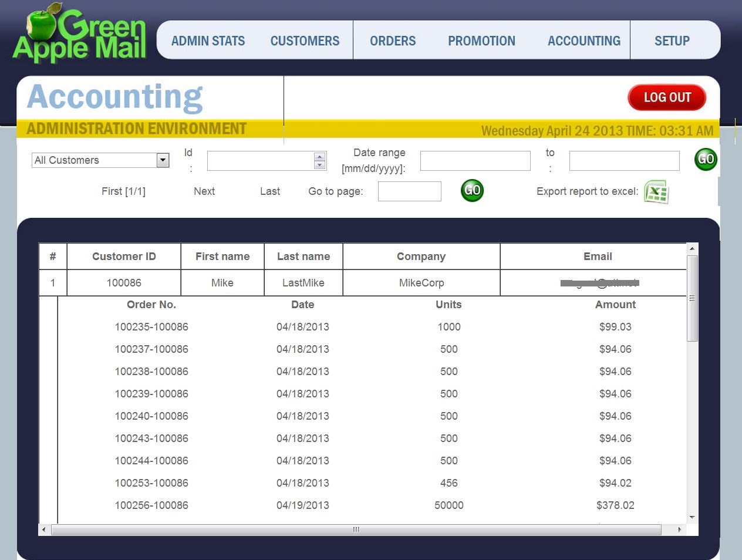Click the table scroll up arrow
Viewport: 742px width, 560px height.
(x=692, y=249)
